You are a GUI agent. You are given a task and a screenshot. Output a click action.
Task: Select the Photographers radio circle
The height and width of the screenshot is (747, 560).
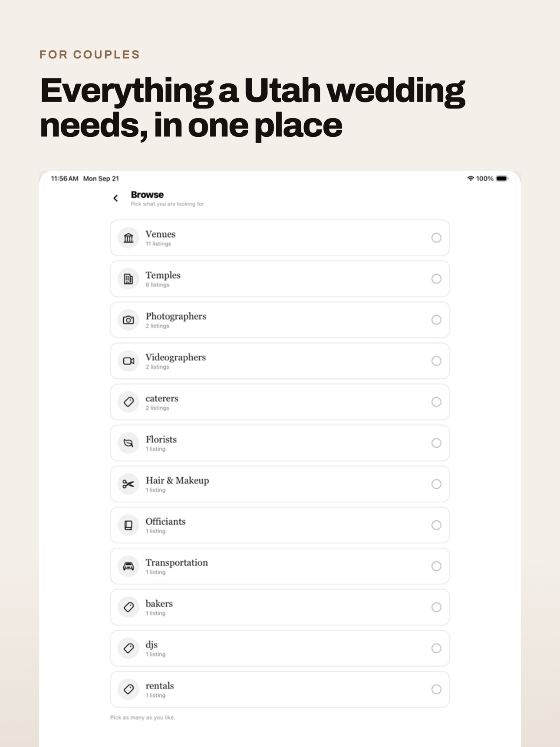click(436, 320)
